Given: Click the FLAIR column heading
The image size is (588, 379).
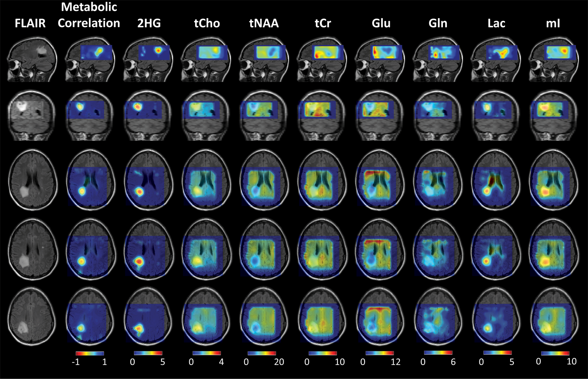Looking at the screenshot, I should [x=30, y=23].
